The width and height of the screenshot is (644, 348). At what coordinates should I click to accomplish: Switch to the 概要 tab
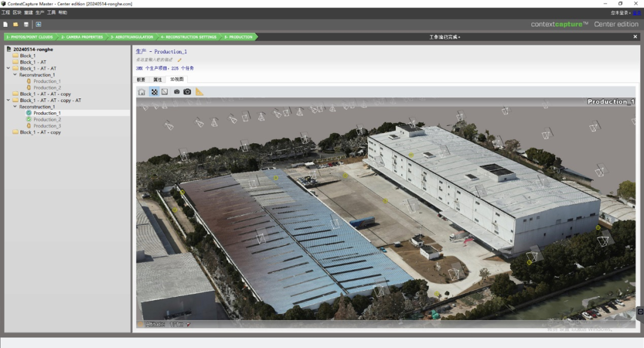pos(141,79)
